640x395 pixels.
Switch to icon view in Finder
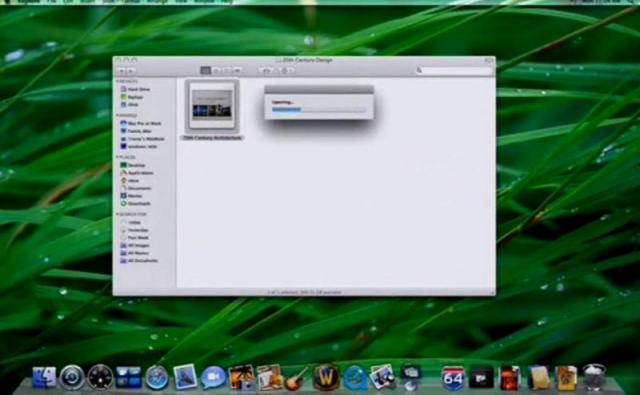[205, 71]
